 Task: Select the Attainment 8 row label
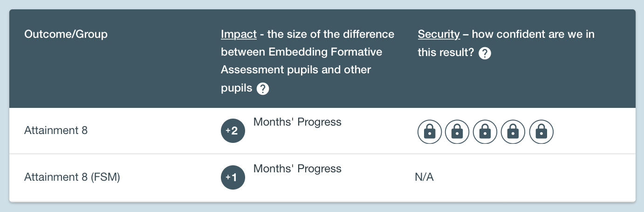pyautogui.click(x=56, y=131)
